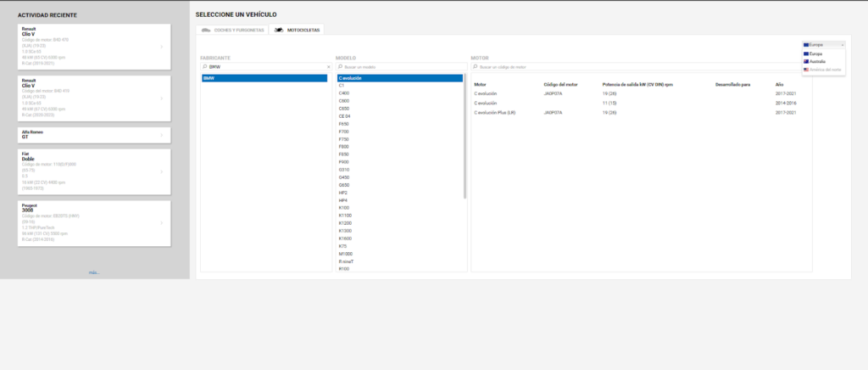
Task: Select model R nineT
Action: [400, 261]
